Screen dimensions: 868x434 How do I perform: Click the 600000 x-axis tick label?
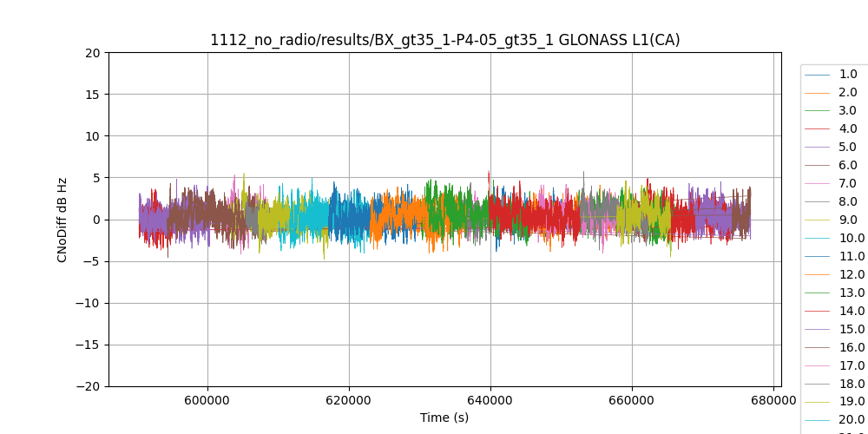(207, 400)
